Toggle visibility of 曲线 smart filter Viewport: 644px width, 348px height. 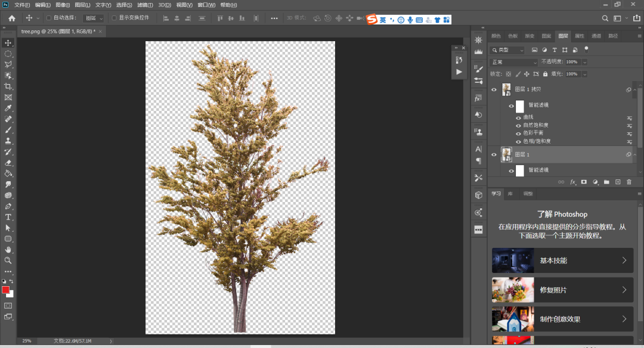pos(518,117)
